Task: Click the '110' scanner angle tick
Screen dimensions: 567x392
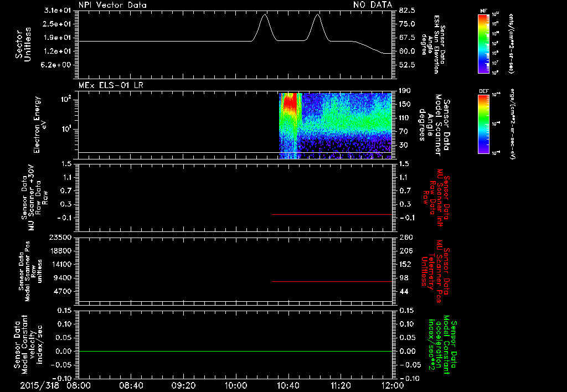Action: click(405, 118)
